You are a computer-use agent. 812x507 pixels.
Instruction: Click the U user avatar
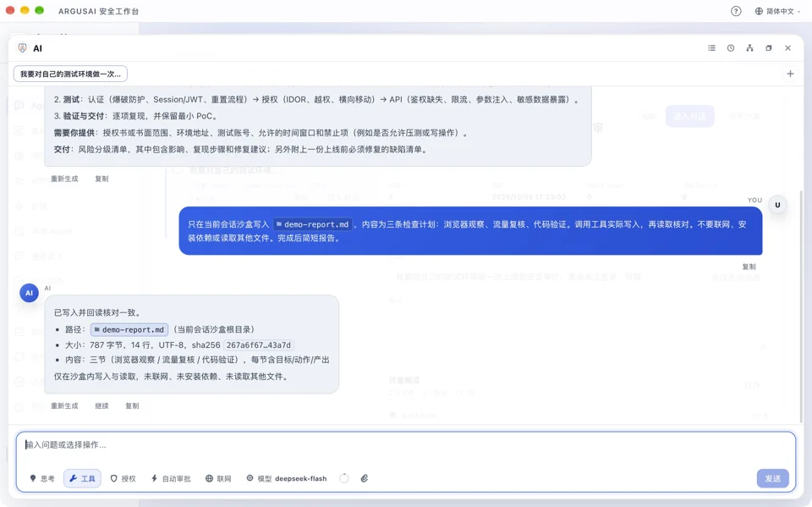point(777,205)
